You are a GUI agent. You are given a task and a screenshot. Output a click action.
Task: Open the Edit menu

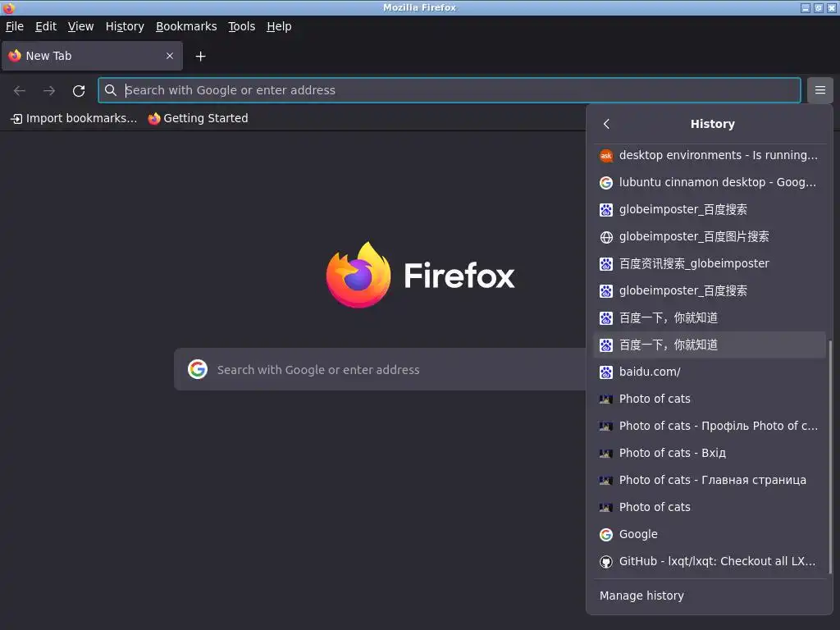[x=46, y=26]
